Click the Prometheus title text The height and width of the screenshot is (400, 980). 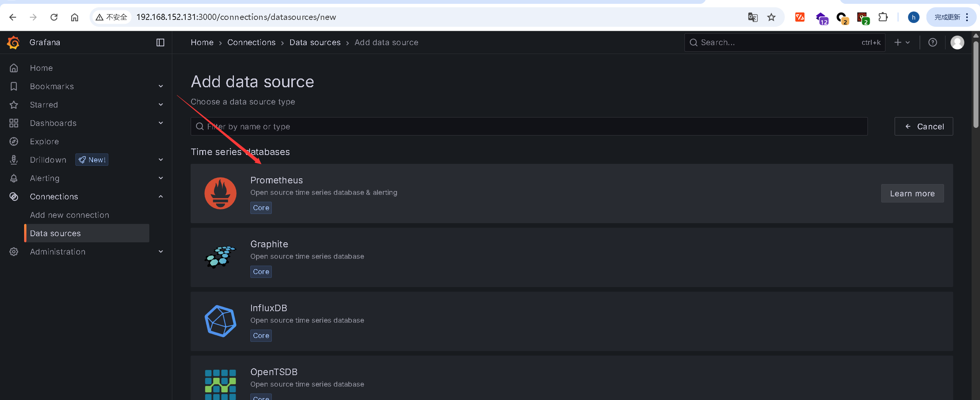point(276,180)
